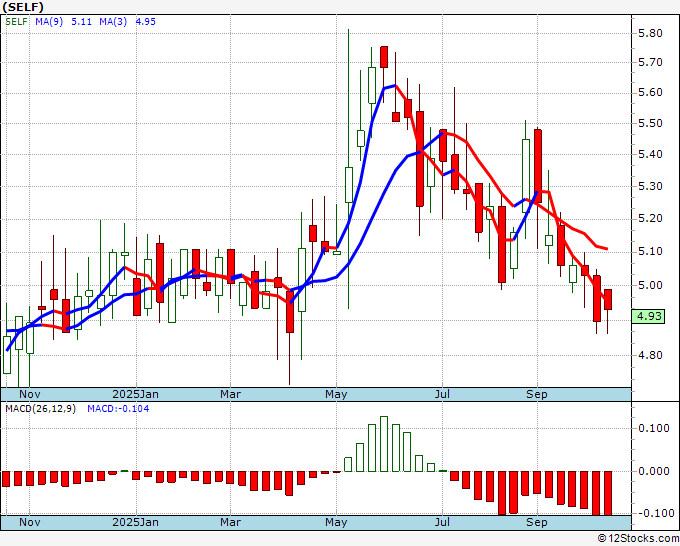Viewport: 680px width, 546px height.
Task: Click the MACD:-0.104 value readout
Action: (116, 409)
